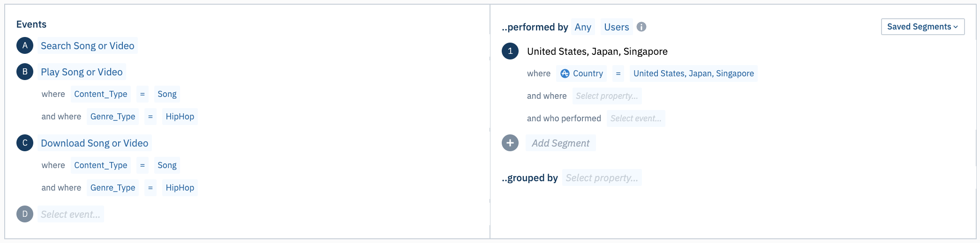Change event B's Genre_Type value HipHop
Screen dimensions: 980x243
tap(180, 117)
